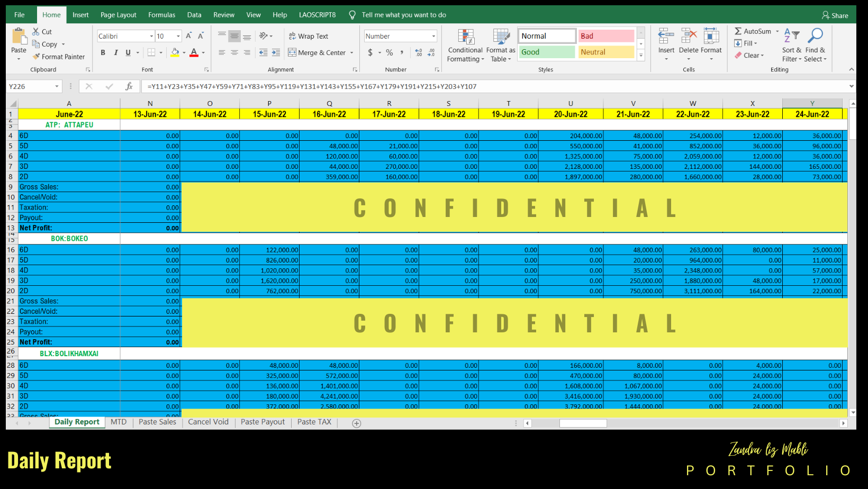The image size is (868, 489).
Task: Click the Increase Indent icon
Action: tap(276, 52)
